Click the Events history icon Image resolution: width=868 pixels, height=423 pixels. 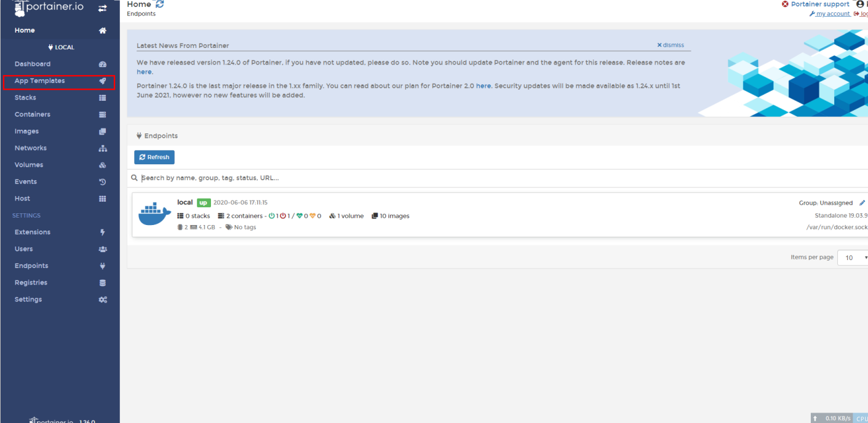coord(103,182)
